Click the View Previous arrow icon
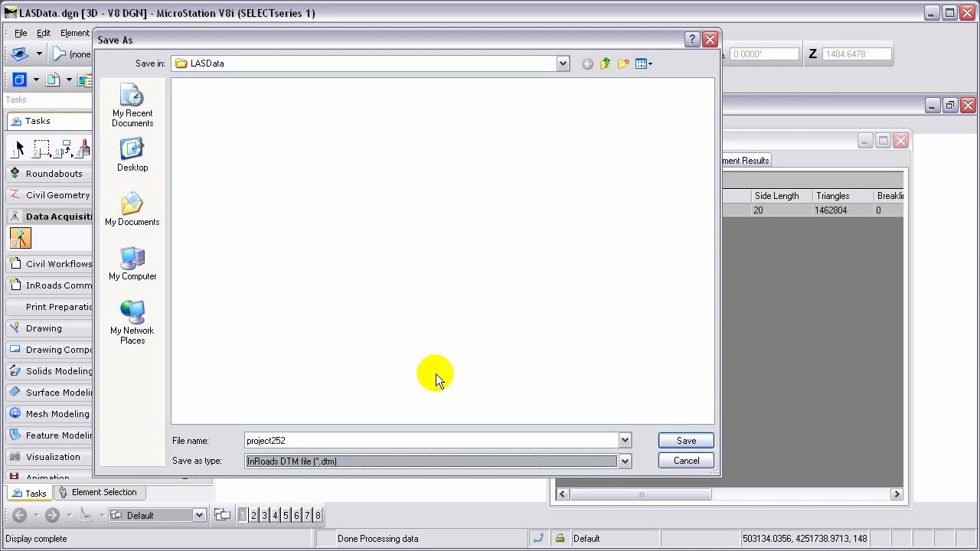Image resolution: width=980 pixels, height=551 pixels. tap(20, 515)
